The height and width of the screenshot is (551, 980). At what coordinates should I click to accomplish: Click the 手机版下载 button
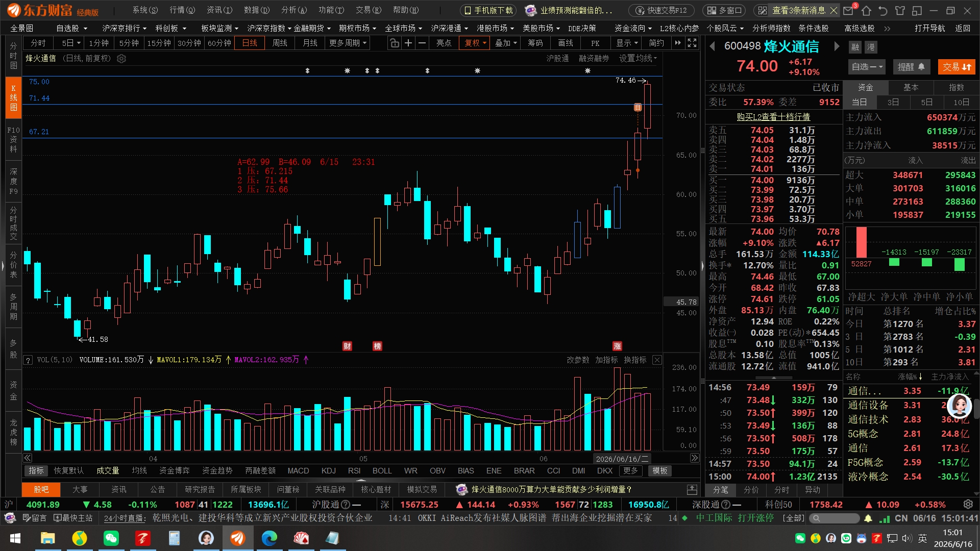point(488,10)
